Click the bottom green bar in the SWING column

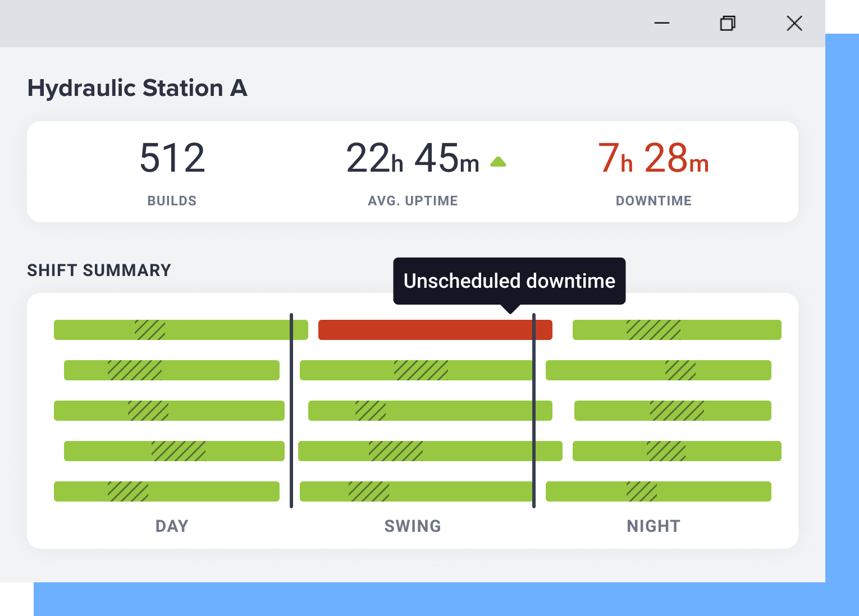pos(417,491)
